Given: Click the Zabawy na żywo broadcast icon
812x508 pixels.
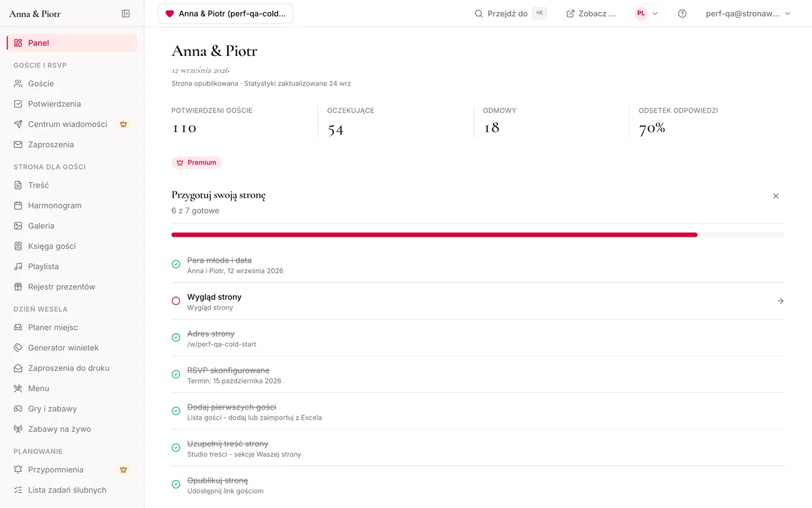Looking at the screenshot, I should pos(18,429).
